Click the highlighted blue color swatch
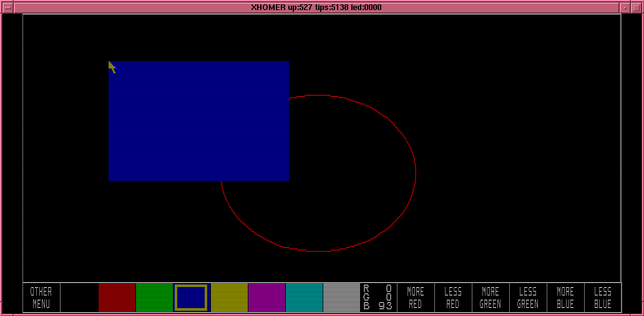The height and width of the screenshot is (316, 644). coord(192,298)
